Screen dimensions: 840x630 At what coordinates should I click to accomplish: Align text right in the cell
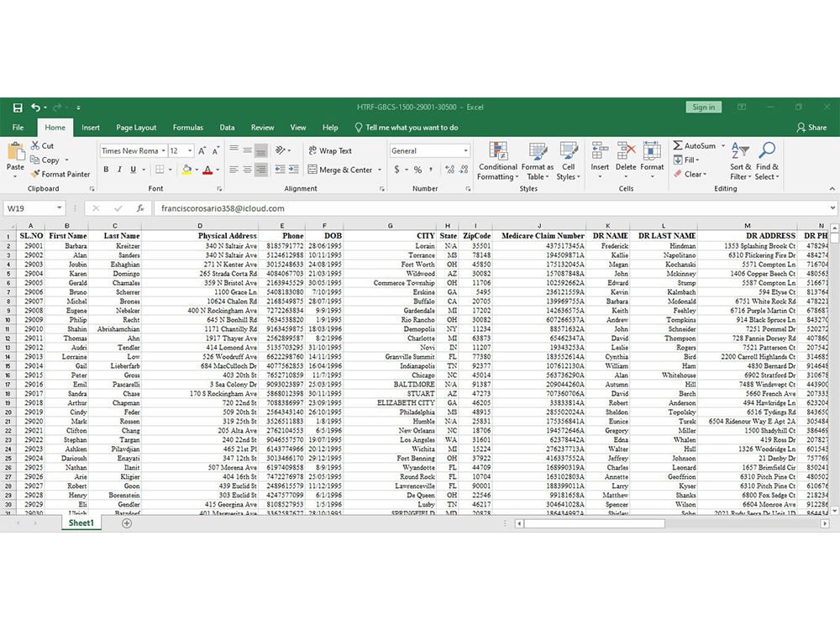click(x=260, y=170)
